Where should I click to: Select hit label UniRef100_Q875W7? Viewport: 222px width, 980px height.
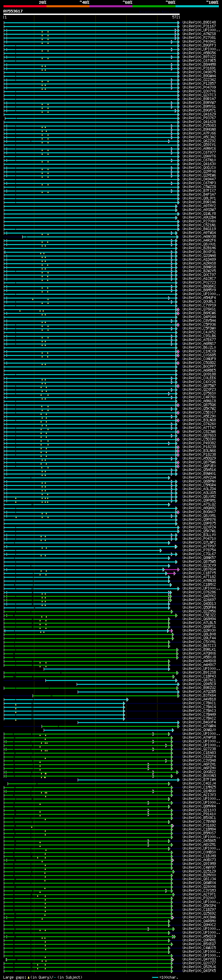(199, 386)
